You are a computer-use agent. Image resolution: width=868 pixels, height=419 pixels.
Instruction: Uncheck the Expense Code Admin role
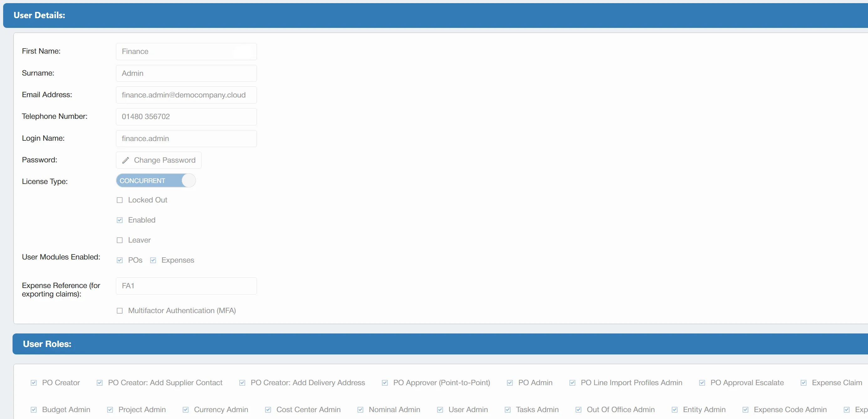[746, 410]
